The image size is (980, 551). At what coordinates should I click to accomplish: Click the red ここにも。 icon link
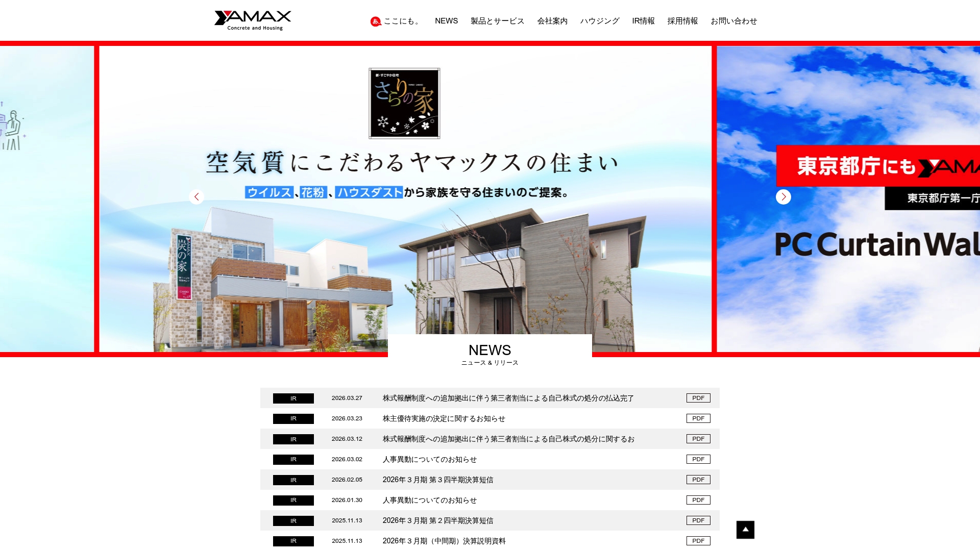click(395, 21)
